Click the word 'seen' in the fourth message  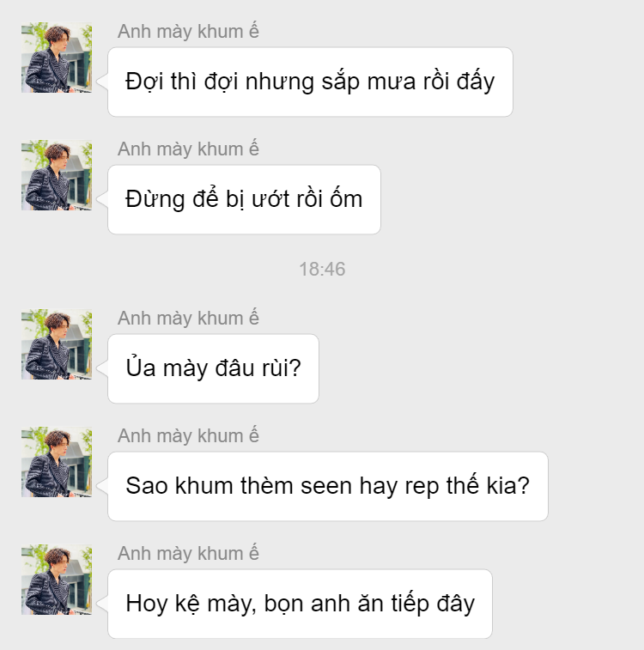(x=326, y=486)
